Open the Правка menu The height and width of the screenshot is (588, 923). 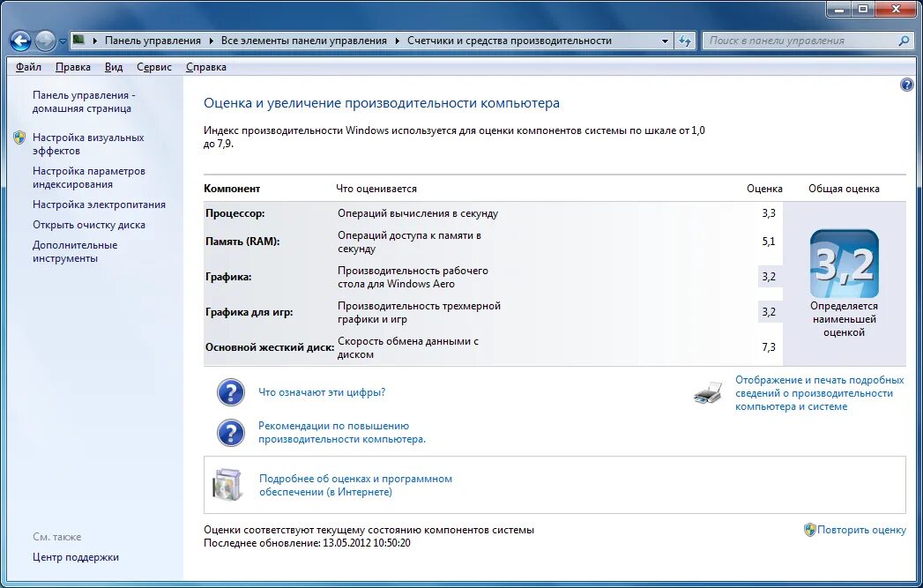tap(73, 67)
